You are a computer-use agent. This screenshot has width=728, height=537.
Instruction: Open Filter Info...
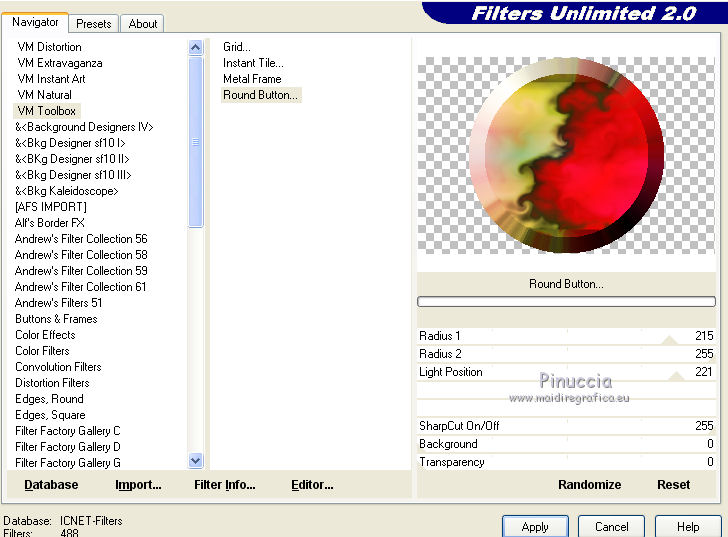tap(225, 485)
